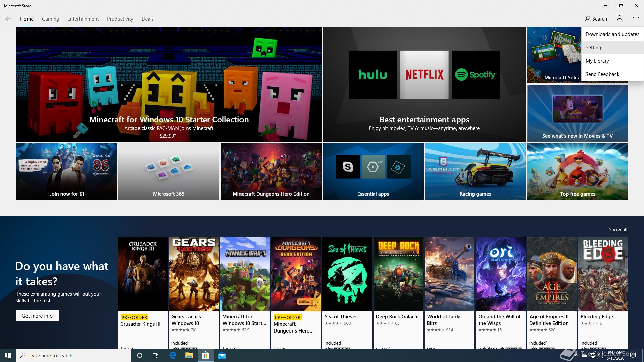Click the Type here to search box
The height and width of the screenshot is (362, 644).
coord(74,355)
